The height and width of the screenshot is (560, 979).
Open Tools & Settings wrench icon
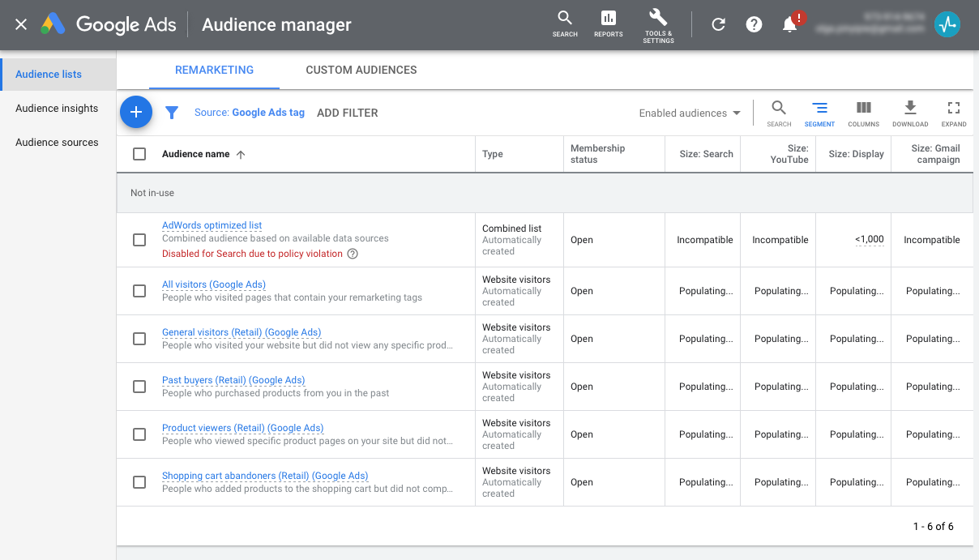(x=658, y=25)
